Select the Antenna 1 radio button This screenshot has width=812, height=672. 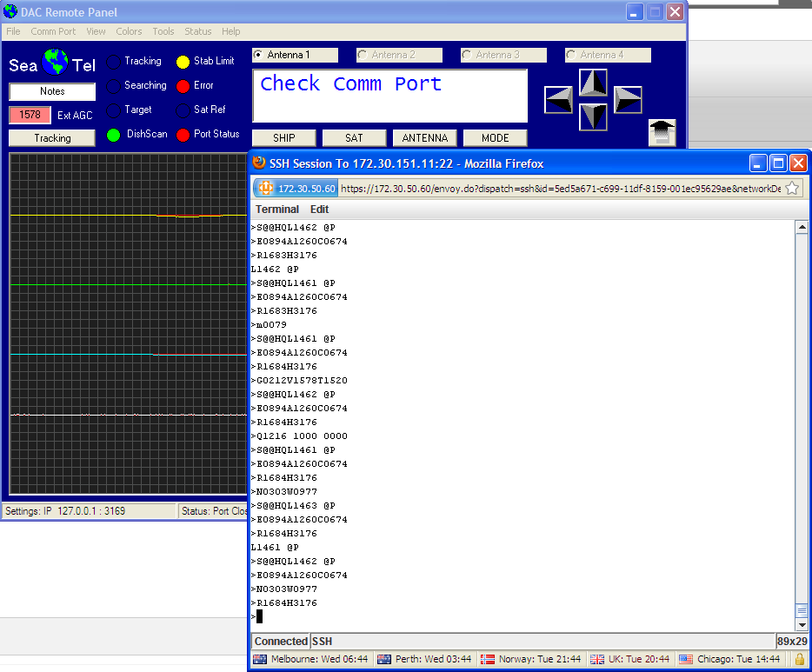point(258,55)
